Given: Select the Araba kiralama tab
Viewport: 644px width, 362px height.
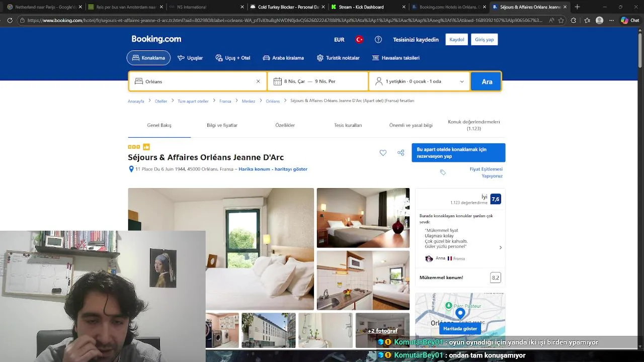Looking at the screenshot, I should (x=283, y=58).
